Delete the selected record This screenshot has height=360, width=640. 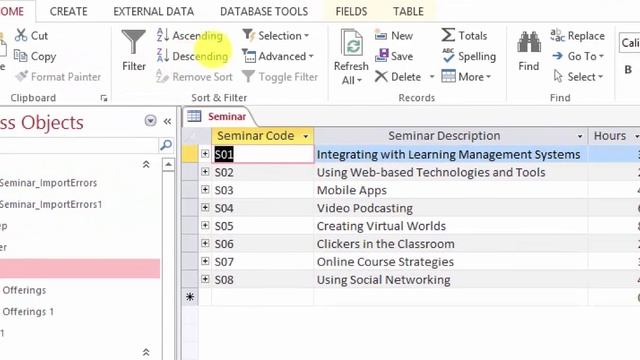click(398, 76)
